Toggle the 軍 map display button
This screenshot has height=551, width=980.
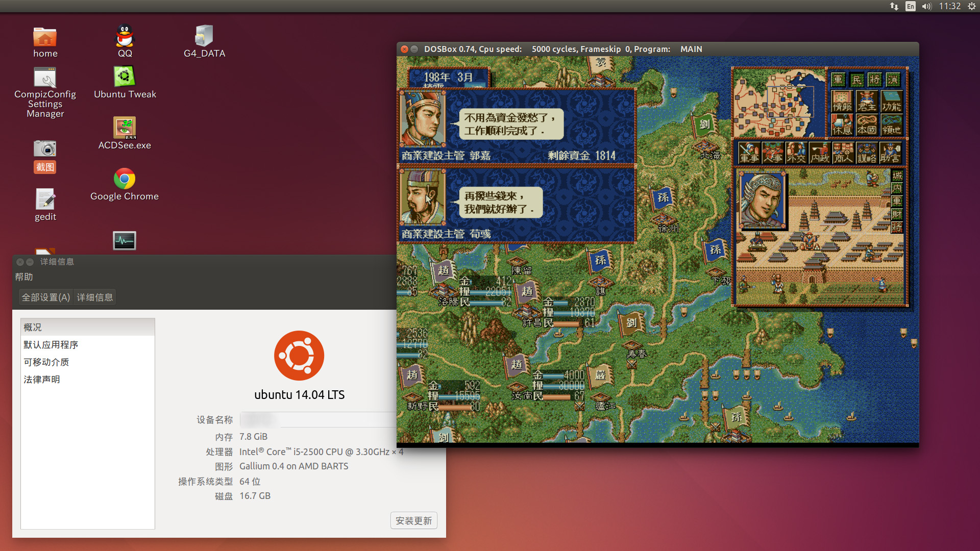(x=838, y=80)
